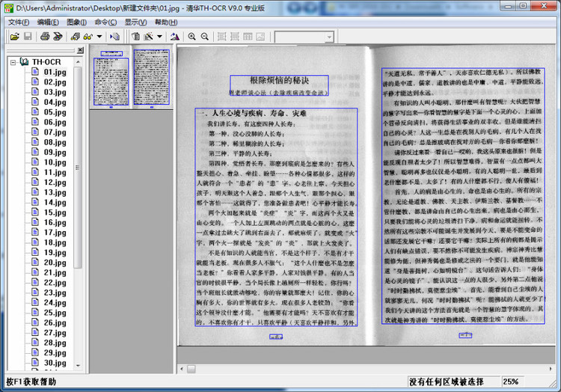
Task: Select 05.jpg in the file tree
Action: click(x=55, y=112)
